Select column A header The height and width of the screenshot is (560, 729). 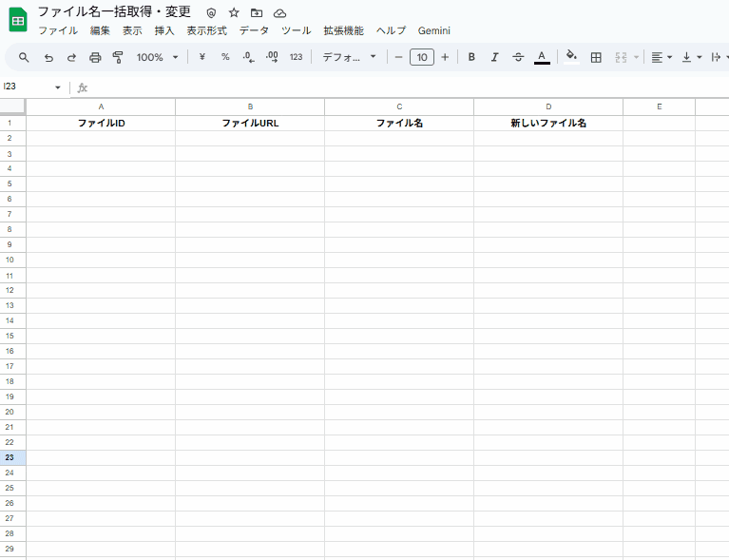pyautogui.click(x=101, y=106)
